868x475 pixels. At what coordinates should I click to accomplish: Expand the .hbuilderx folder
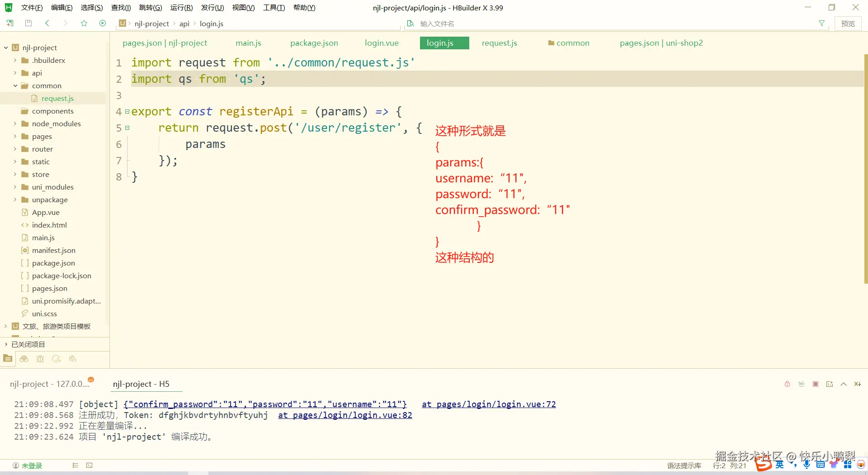point(15,60)
